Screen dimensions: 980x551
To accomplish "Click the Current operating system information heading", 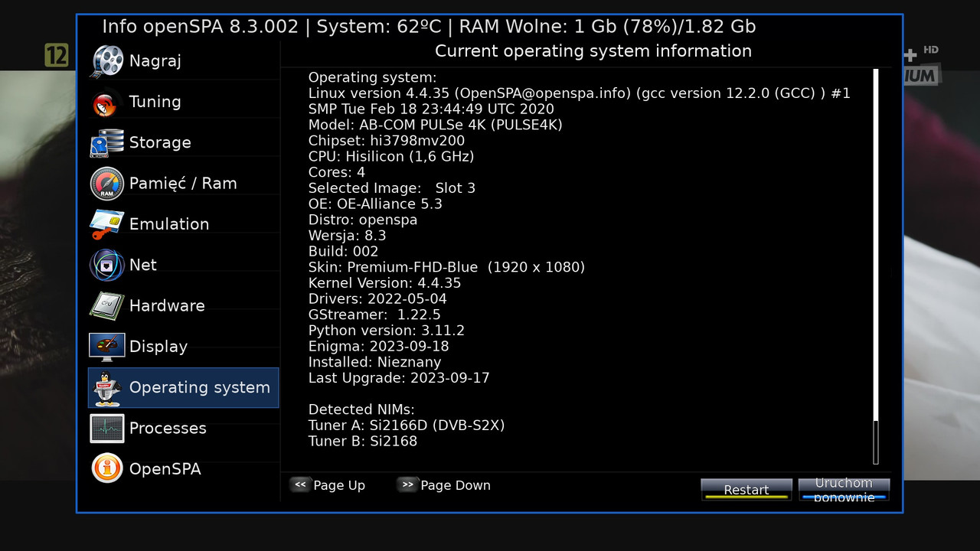I will pos(593,51).
